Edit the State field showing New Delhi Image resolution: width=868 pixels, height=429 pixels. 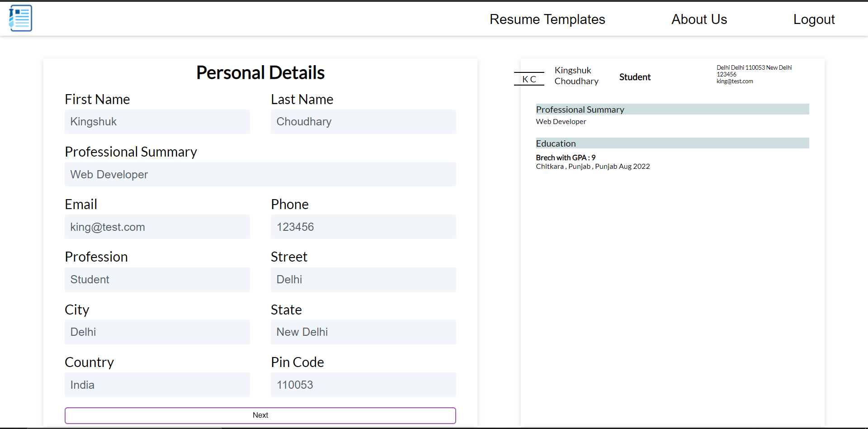tap(363, 332)
